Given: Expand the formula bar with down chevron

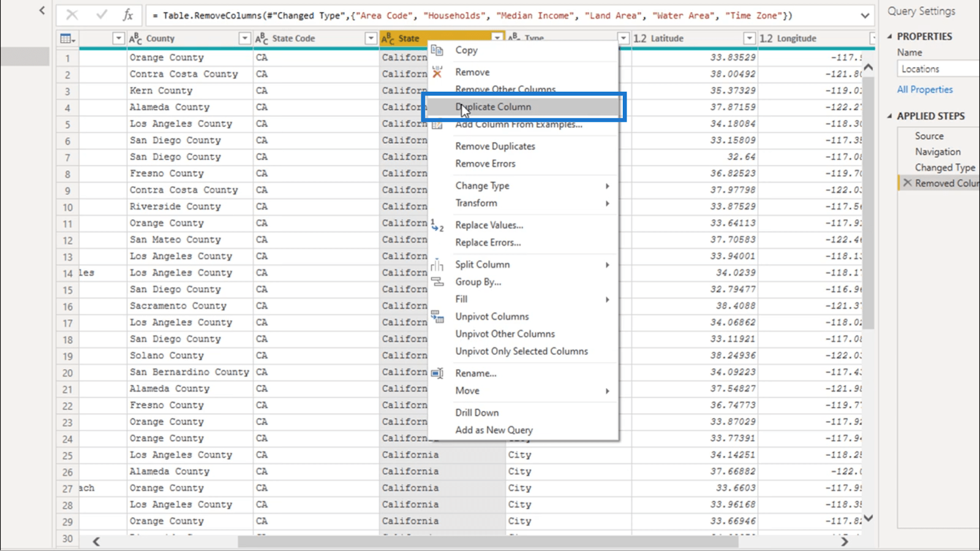Looking at the screenshot, I should click(x=865, y=16).
